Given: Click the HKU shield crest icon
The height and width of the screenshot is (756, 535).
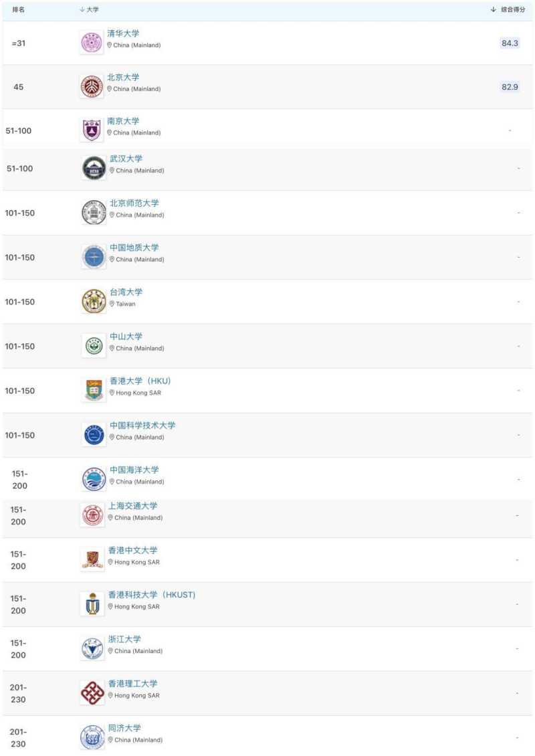Looking at the screenshot, I should pyautogui.click(x=94, y=390).
